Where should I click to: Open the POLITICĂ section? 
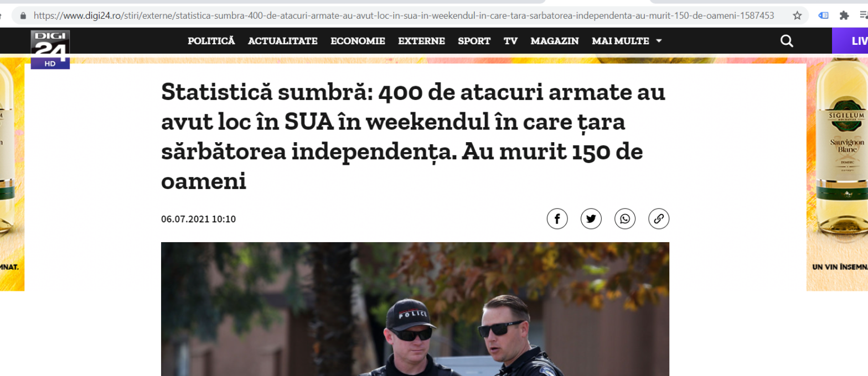click(211, 41)
